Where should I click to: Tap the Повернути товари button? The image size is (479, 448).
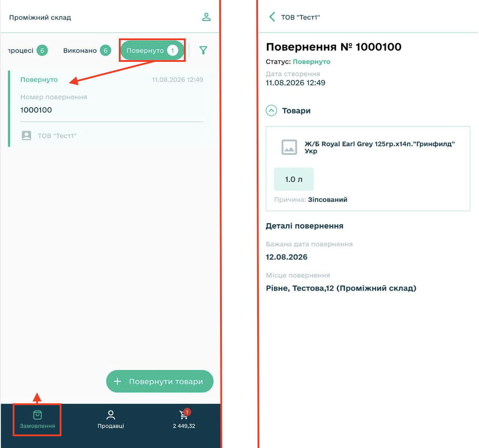tap(160, 381)
